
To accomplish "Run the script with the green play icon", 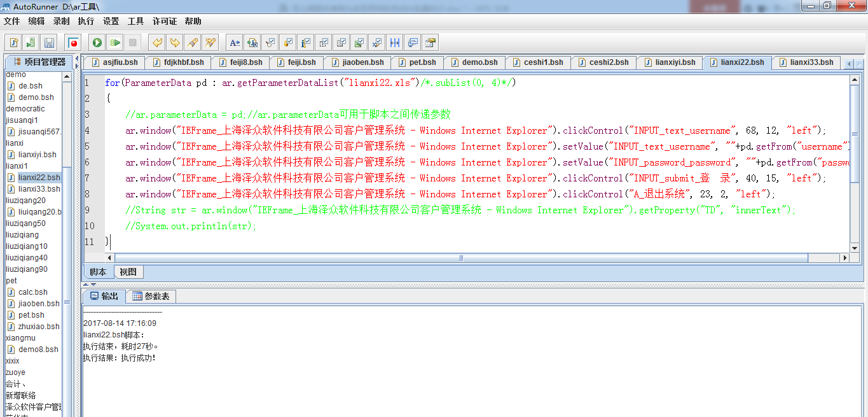I will click(x=97, y=43).
